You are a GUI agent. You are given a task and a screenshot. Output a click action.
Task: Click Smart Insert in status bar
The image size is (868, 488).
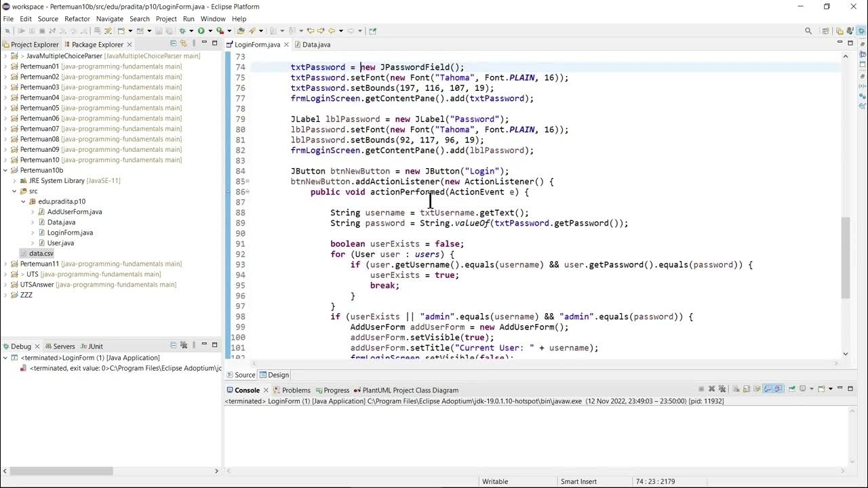pyautogui.click(x=578, y=481)
